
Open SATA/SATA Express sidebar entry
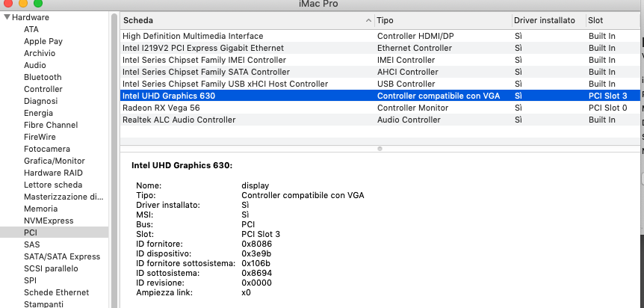click(x=62, y=256)
